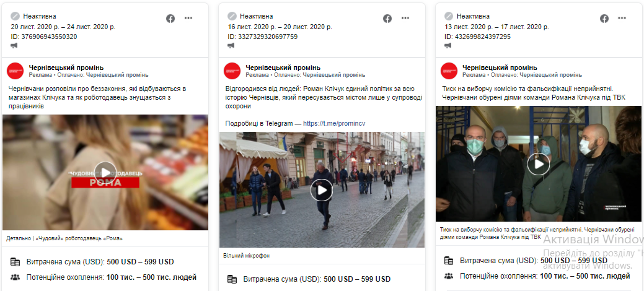644x291 pixels.
Task: Click date range 20 лист. 2020 – 24 лист. 2020
Action: tap(63, 27)
